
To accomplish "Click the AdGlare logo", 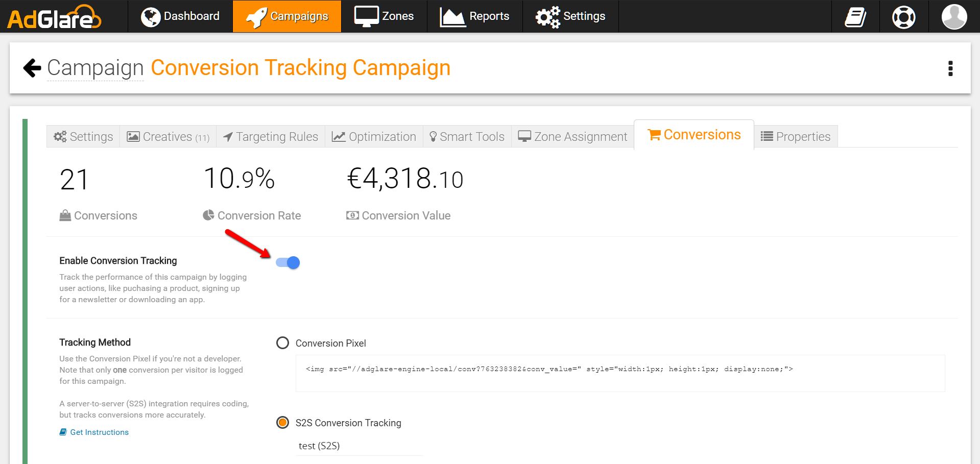I will 54,17.
